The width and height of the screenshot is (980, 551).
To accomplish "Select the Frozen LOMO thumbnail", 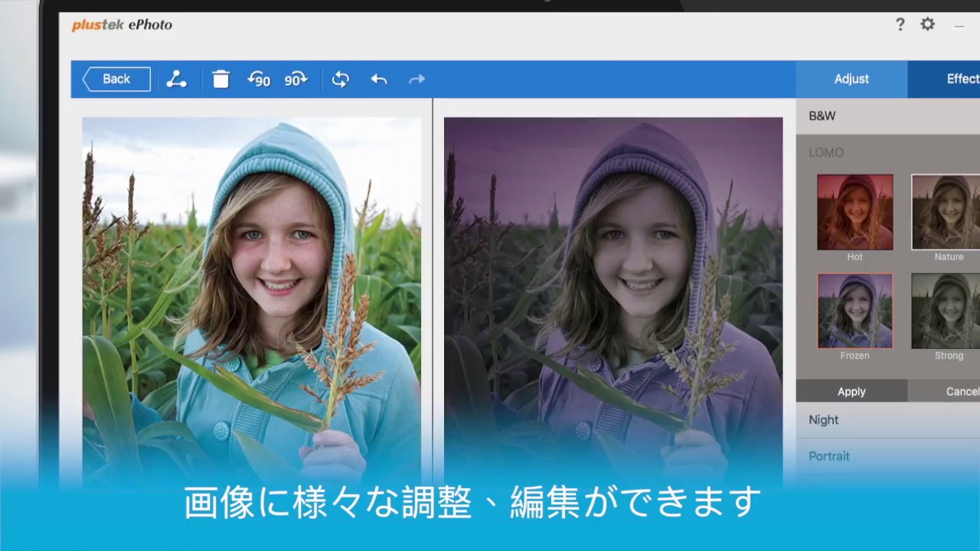I will tap(854, 311).
